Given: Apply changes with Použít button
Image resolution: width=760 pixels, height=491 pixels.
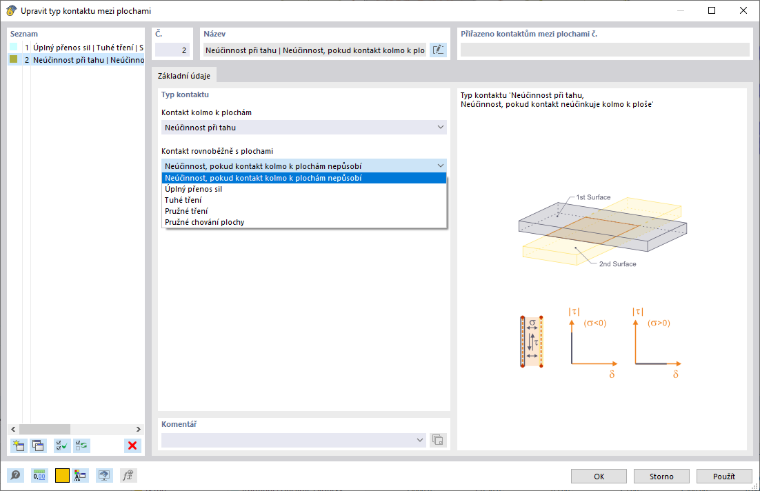Looking at the screenshot, I should point(724,476).
